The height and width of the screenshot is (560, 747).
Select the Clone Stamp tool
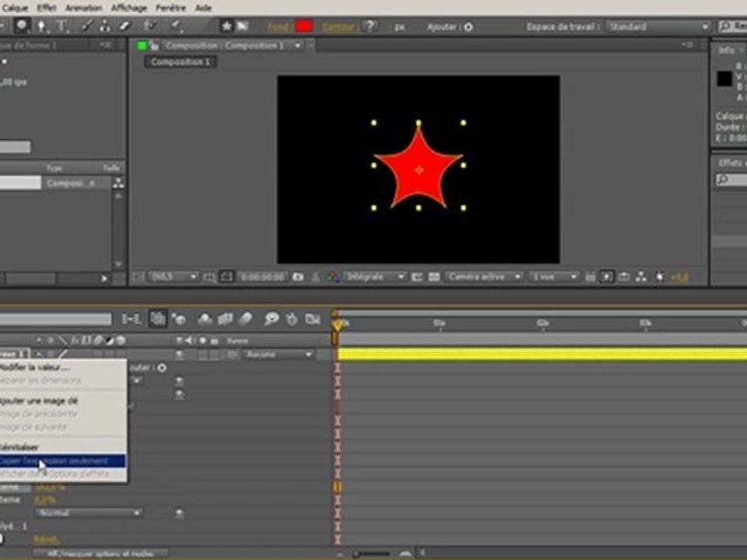[105, 26]
